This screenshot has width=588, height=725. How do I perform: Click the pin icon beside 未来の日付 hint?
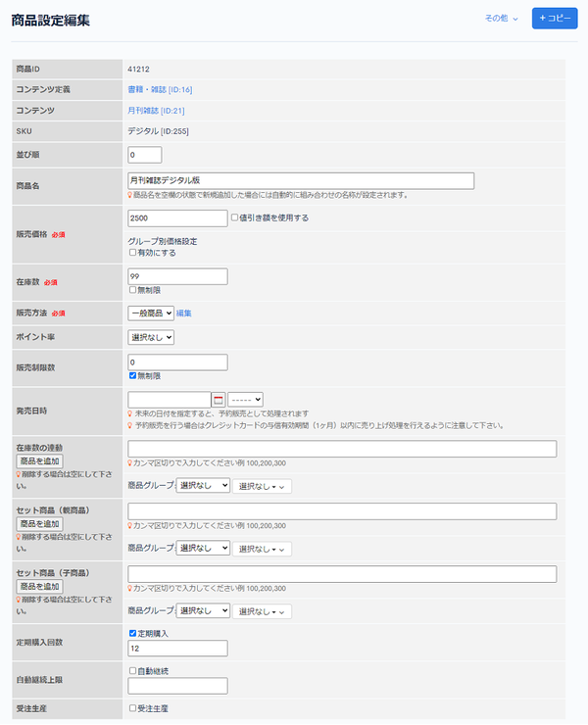pos(130,413)
